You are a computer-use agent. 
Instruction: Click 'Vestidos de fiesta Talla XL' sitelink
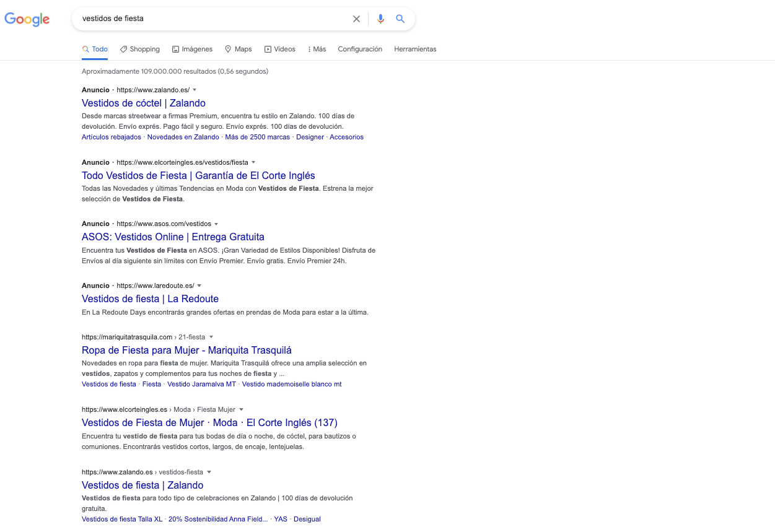(x=122, y=519)
